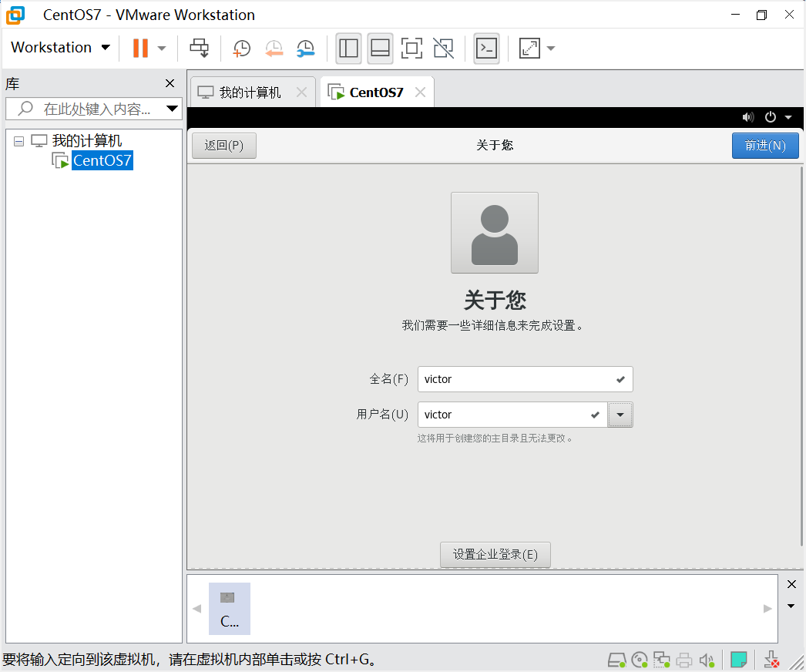Click the network adapter status icon

(x=662, y=660)
